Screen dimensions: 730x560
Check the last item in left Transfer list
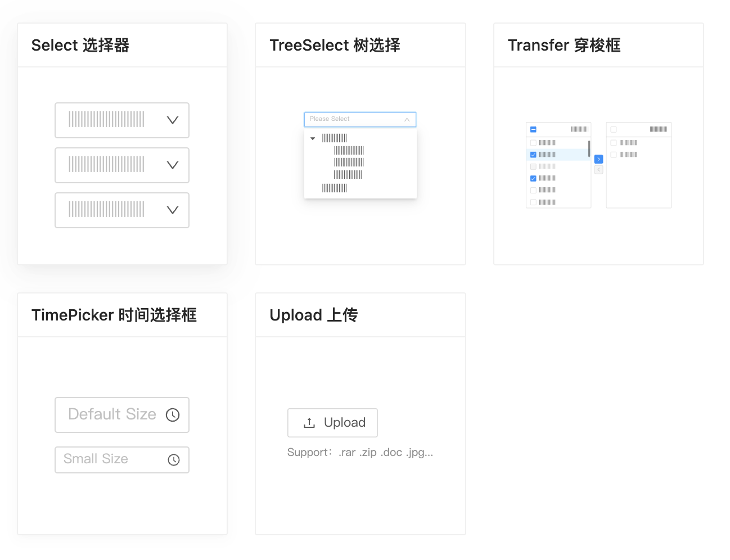coord(533,202)
